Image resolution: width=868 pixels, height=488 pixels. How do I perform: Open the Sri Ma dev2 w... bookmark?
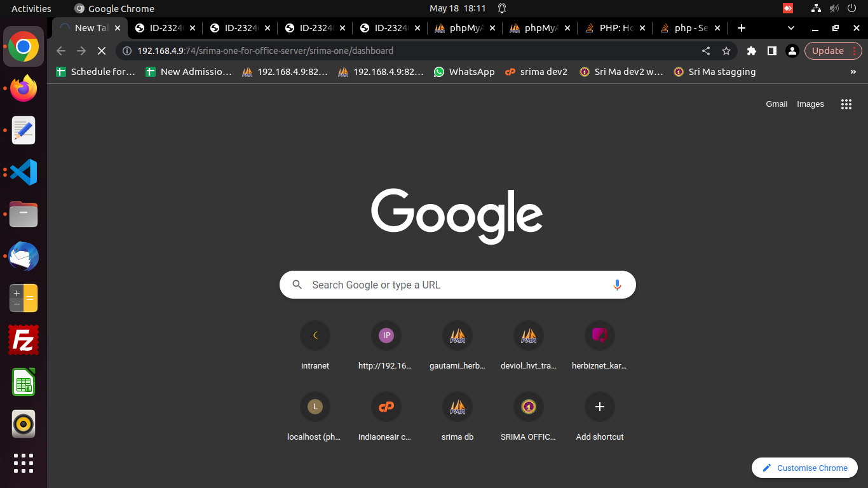[621, 72]
